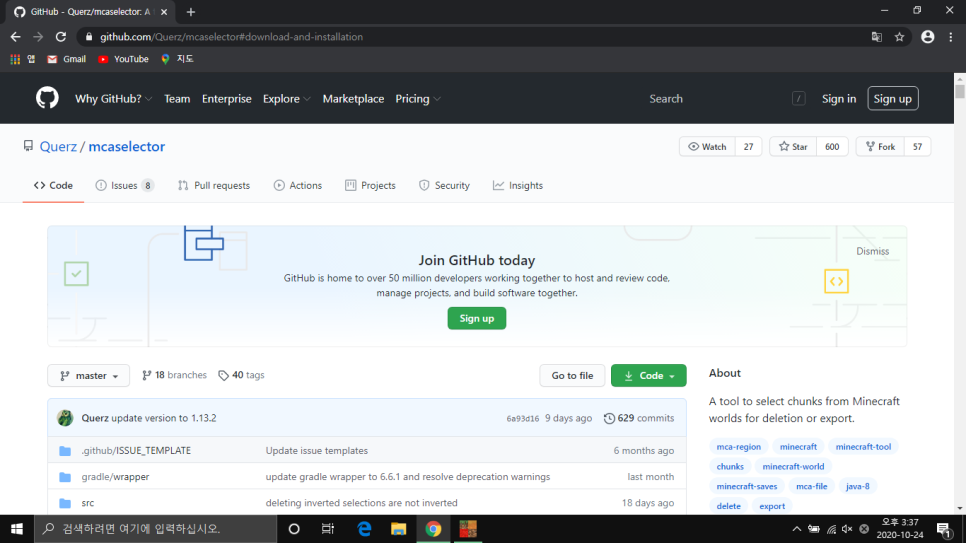Star the mcaselector repository
Screen dimensions: 966x543
pyautogui.click(x=793, y=147)
